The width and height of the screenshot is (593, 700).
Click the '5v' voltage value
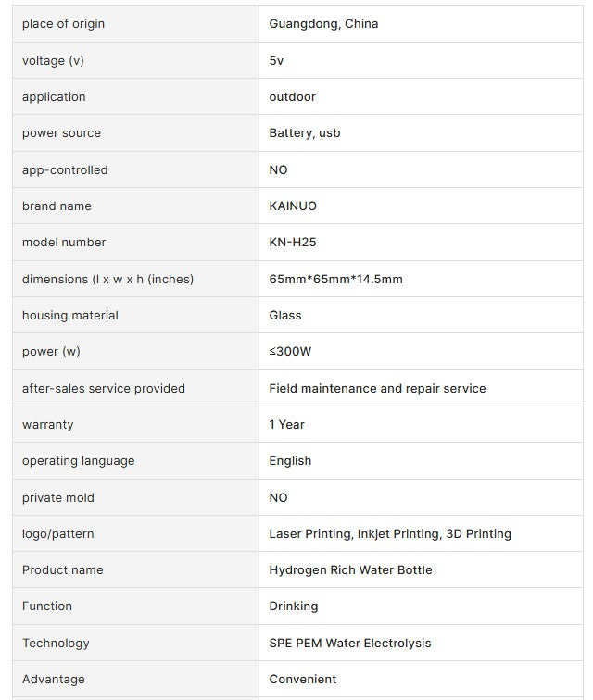[276, 60]
